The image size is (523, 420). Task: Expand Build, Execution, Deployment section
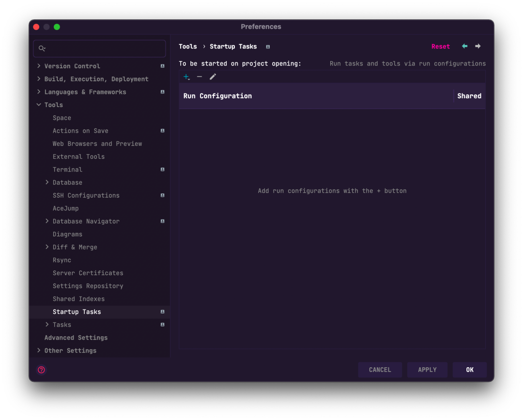click(39, 79)
